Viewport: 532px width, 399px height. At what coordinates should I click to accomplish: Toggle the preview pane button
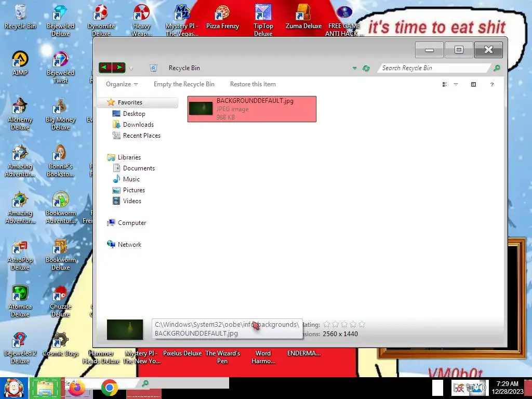click(x=474, y=85)
